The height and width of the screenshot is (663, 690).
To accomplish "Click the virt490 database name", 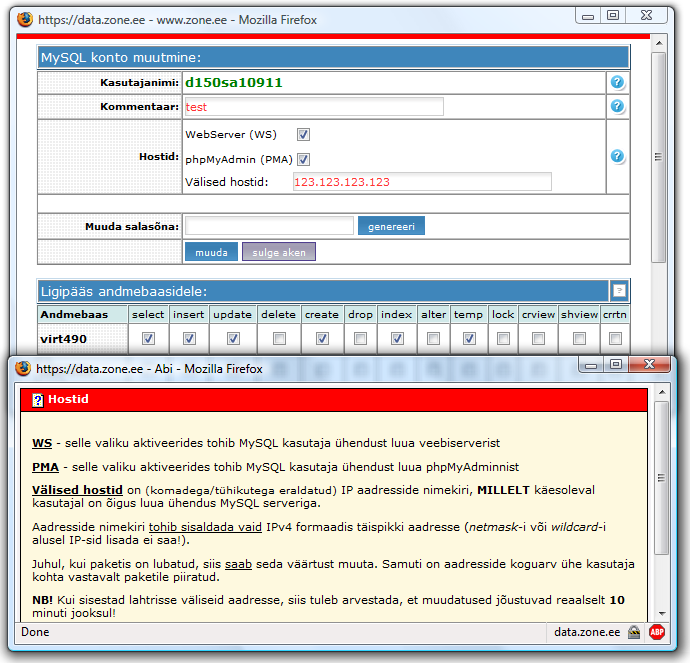I will pyautogui.click(x=63, y=339).
